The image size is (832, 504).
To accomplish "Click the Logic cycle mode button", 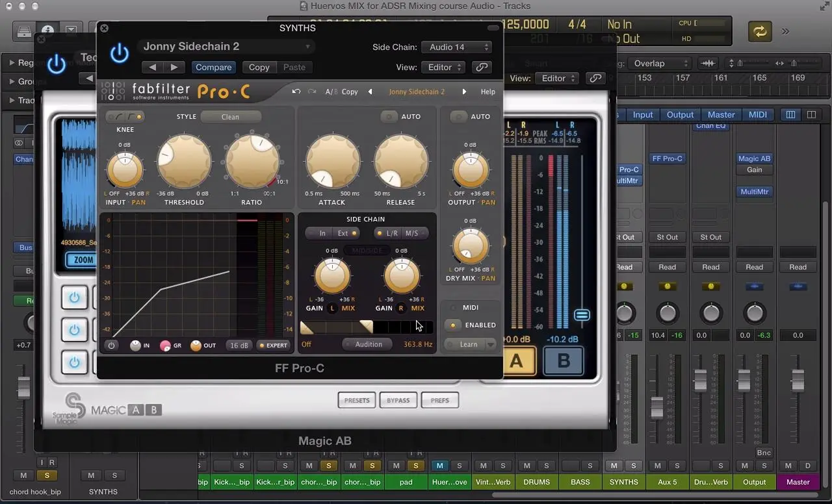I will pos(759,31).
